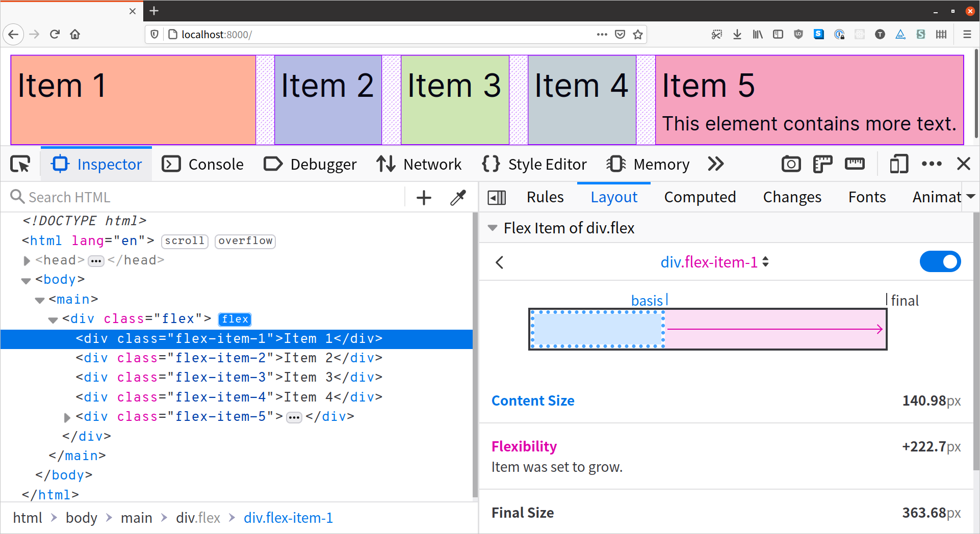Open the Console tab
Image resolution: width=980 pixels, height=534 pixels.
[x=202, y=164]
